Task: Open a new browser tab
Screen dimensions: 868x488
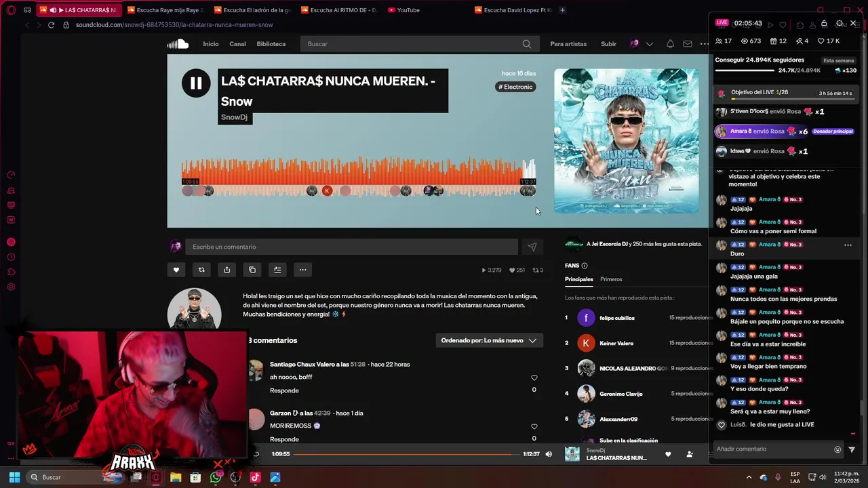Action: tap(562, 10)
